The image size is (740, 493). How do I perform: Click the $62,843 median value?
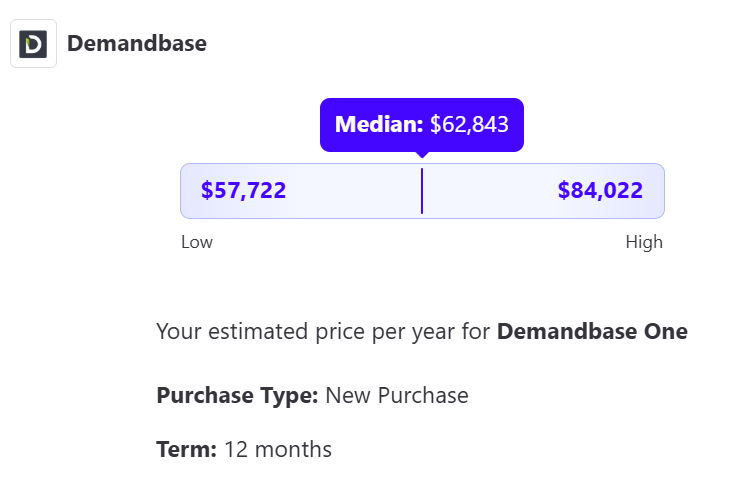pos(469,125)
